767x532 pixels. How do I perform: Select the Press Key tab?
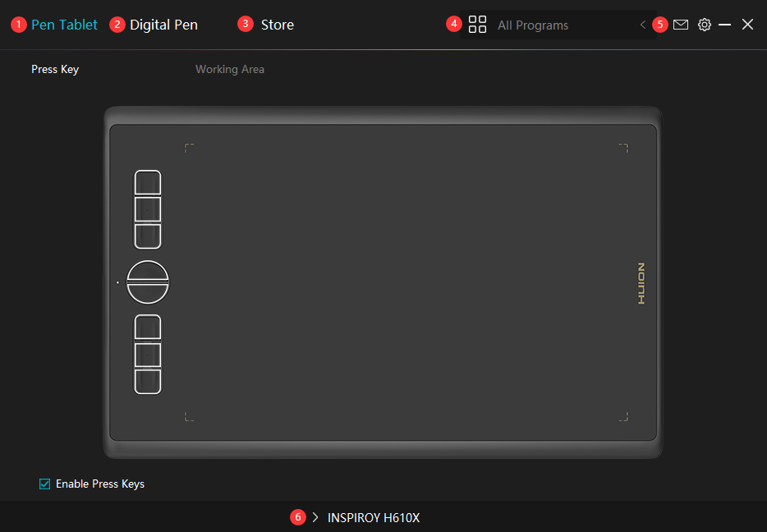click(55, 69)
